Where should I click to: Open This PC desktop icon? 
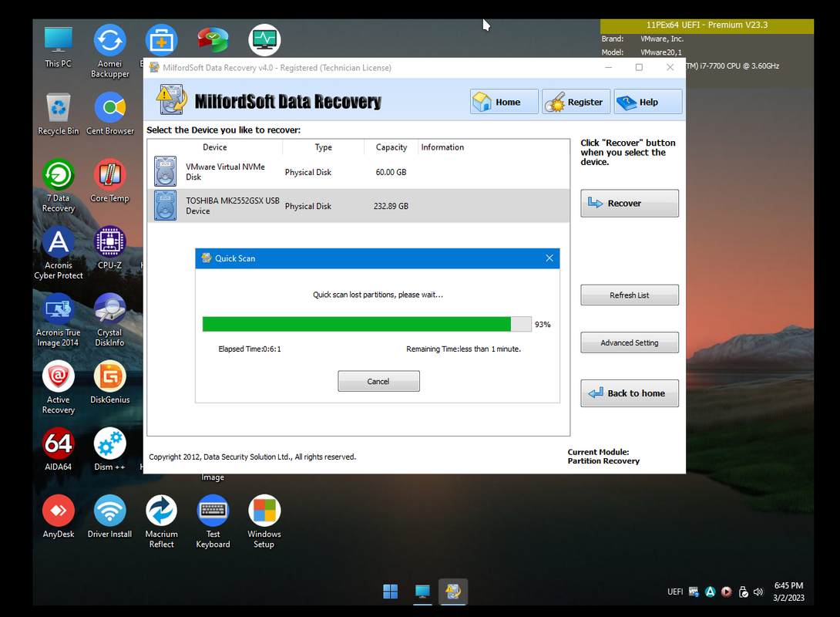pos(58,47)
